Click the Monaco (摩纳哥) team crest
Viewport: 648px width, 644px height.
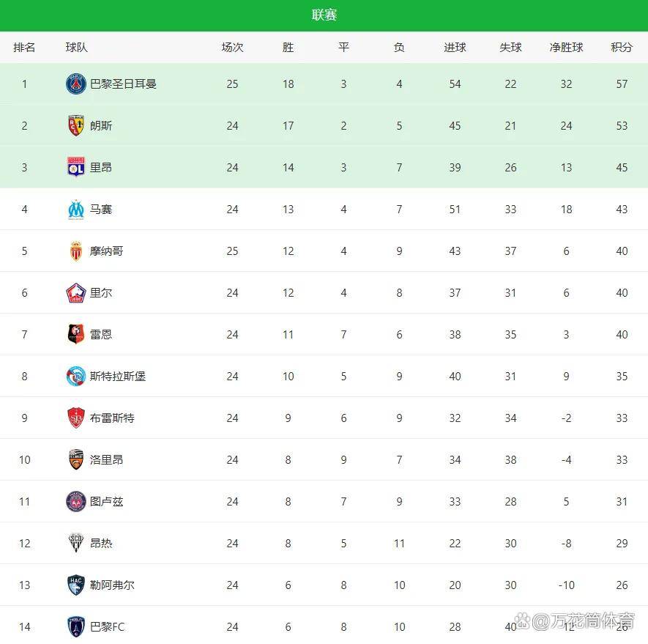[x=76, y=251]
